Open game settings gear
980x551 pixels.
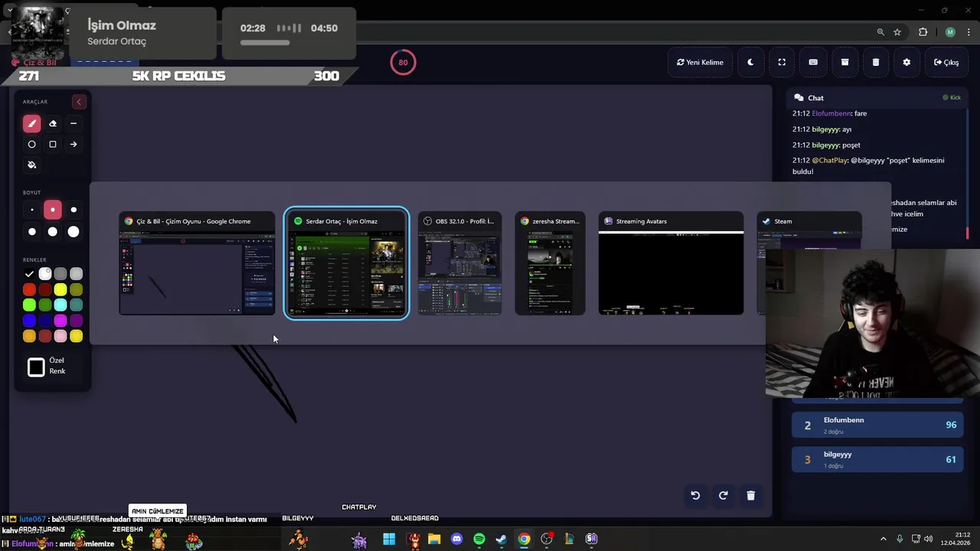[906, 62]
